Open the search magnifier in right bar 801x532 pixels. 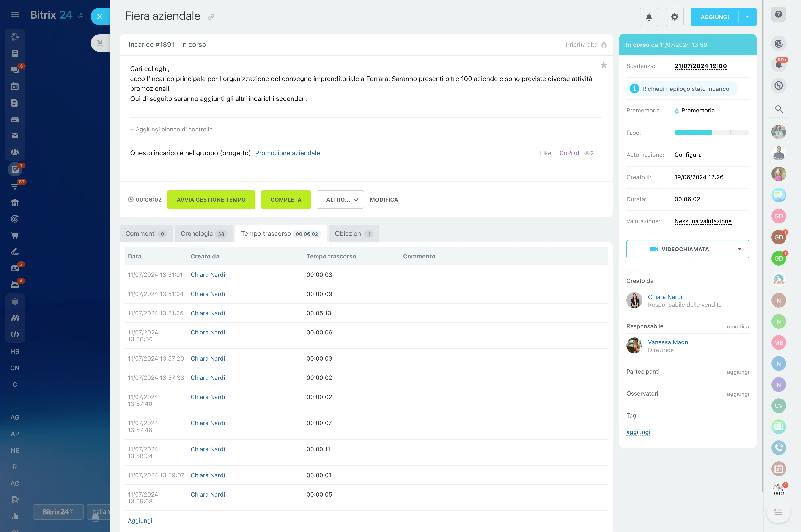pos(779,109)
